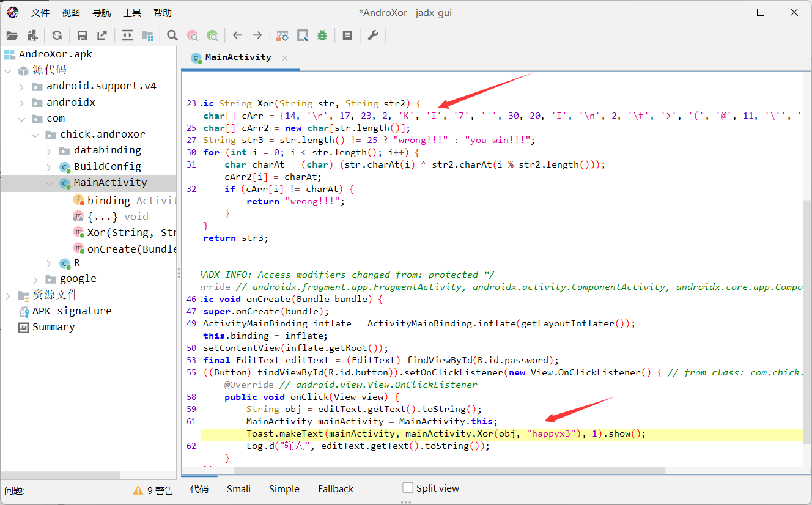Viewport: 812px width, 505px height.
Task: Click the Log.d("输入" code line
Action: tap(368, 446)
